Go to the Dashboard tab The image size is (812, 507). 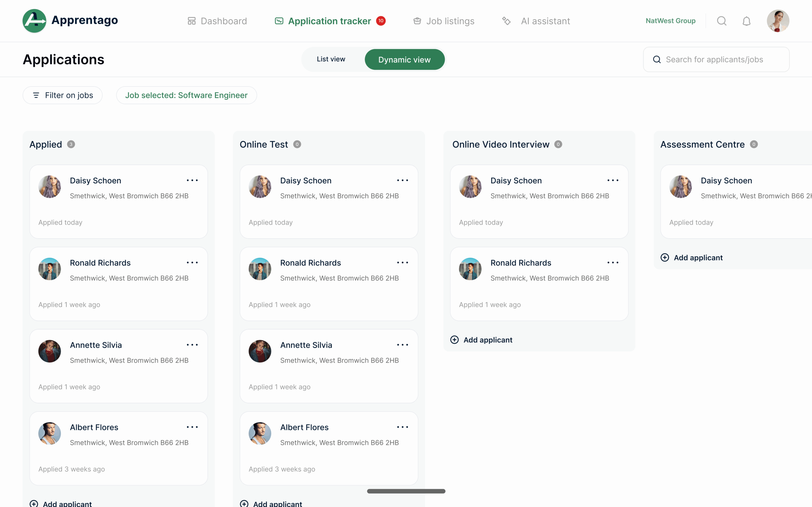tap(217, 21)
